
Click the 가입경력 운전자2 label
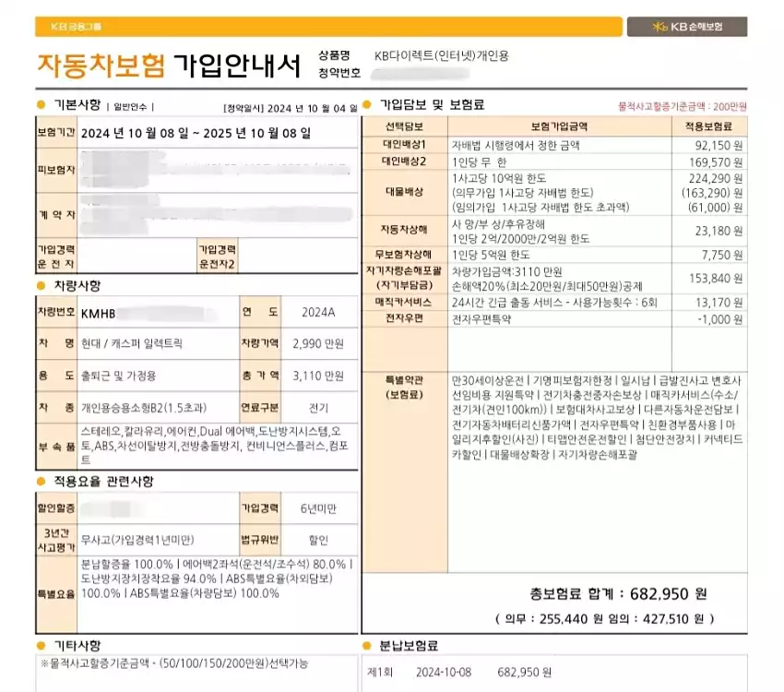218,257
